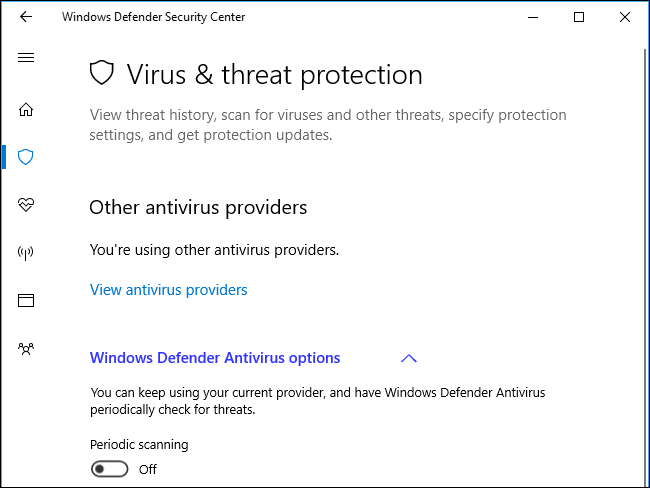The image size is (650, 488).
Task: Click the Off label next to toggle
Action: 148,469
